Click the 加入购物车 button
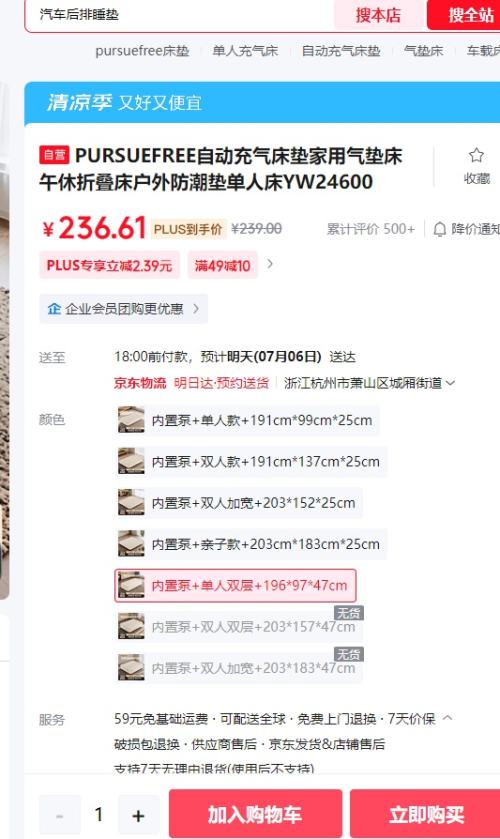The height and width of the screenshot is (839, 500). click(x=255, y=814)
